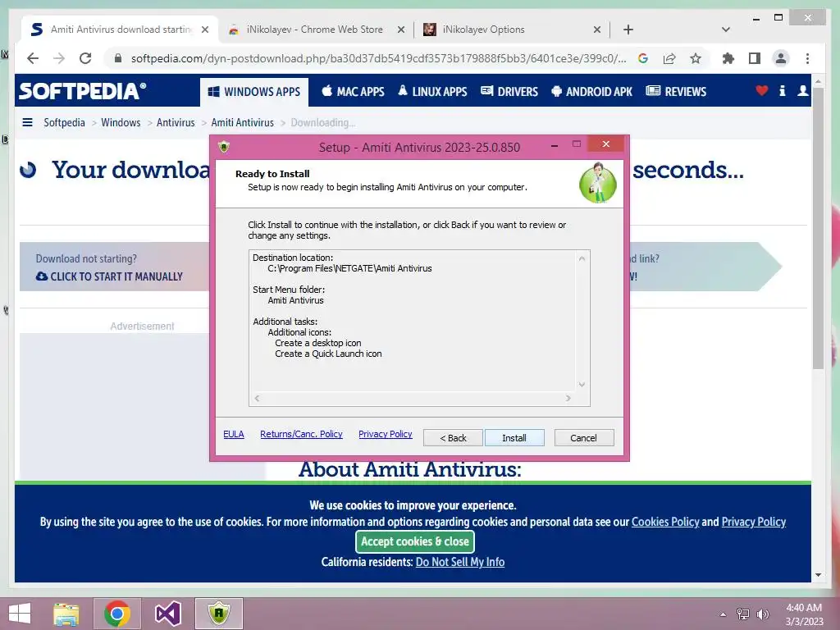Open a new Chrome tab
The width and height of the screenshot is (840, 630).
click(x=628, y=30)
